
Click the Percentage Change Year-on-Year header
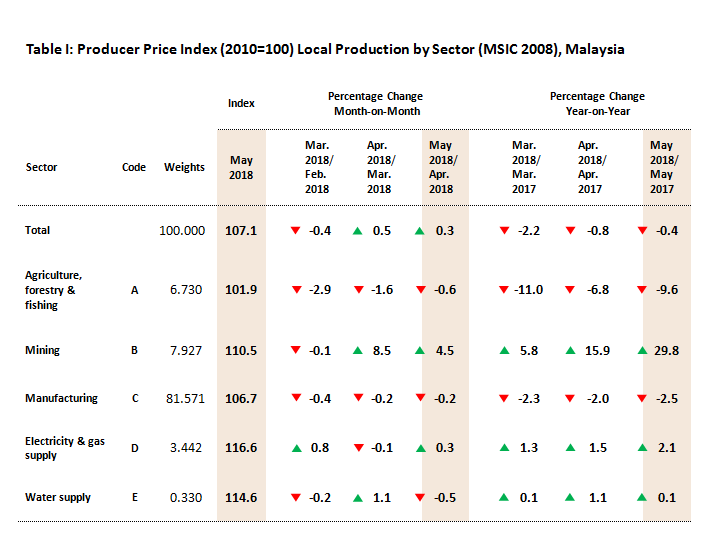pos(597,104)
